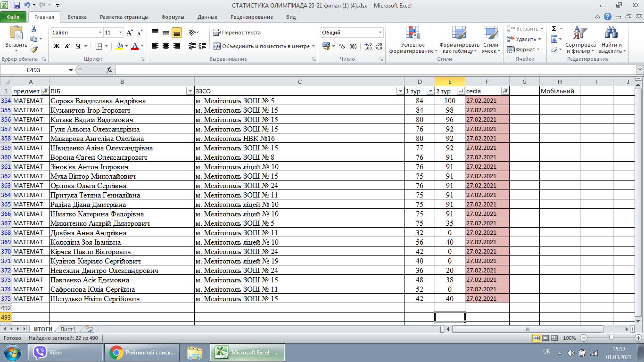Screen dimensions: 644x362
Task: Click the Format Painter brush icon
Action: coord(34,49)
